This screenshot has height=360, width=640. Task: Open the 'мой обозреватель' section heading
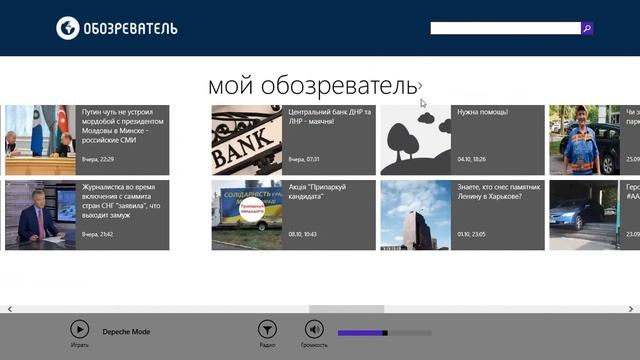(x=313, y=86)
